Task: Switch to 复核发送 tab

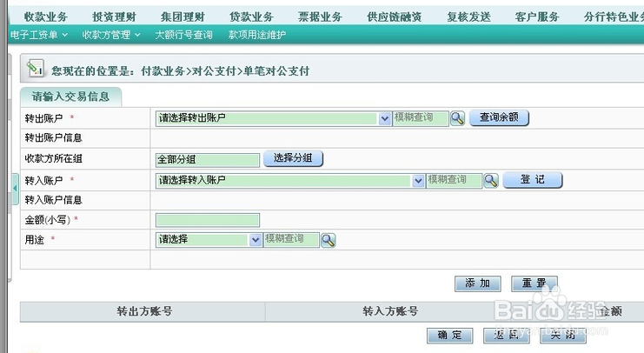Action: 469,17
